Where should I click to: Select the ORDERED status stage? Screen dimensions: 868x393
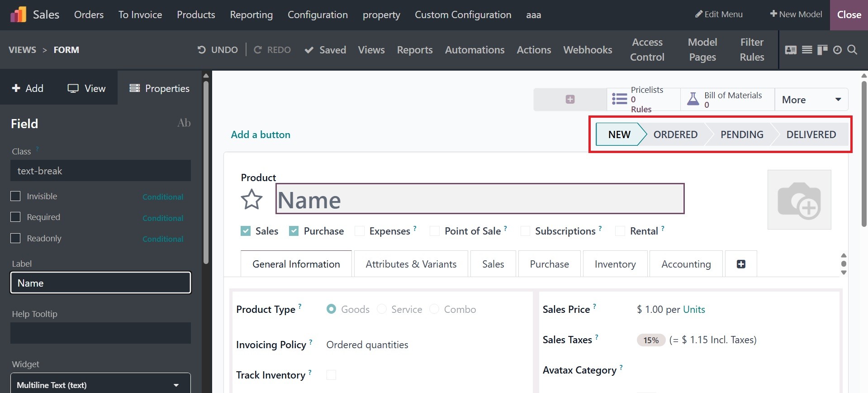tap(675, 134)
